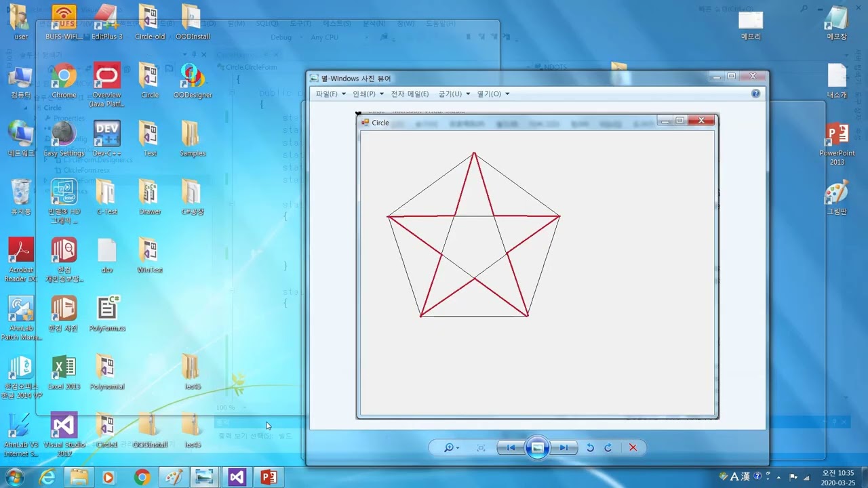Start the slideshow with center round button
This screenshot has width=868, height=488.
click(537, 448)
